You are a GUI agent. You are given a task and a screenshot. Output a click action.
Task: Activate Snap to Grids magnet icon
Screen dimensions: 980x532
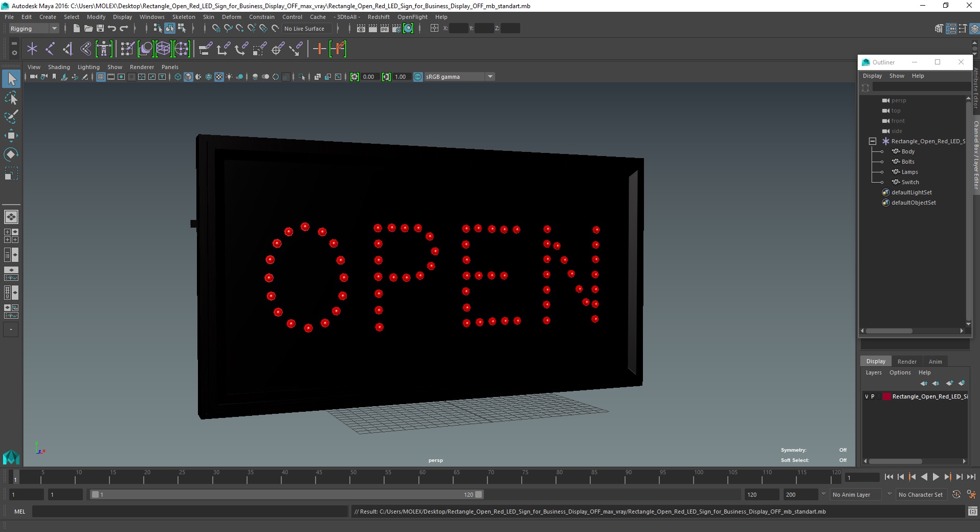216,29
